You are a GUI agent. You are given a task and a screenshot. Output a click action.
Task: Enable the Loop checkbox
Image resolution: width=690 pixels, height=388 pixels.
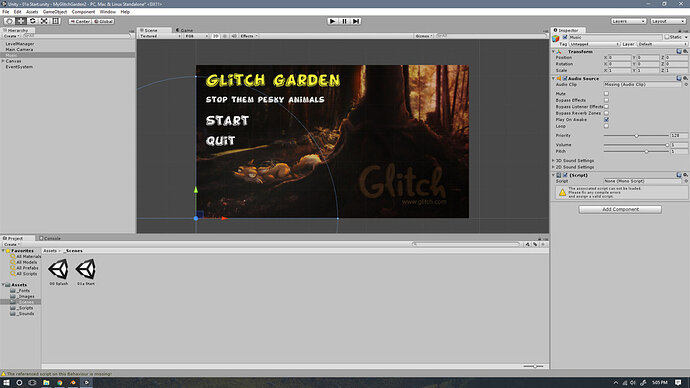(x=606, y=126)
